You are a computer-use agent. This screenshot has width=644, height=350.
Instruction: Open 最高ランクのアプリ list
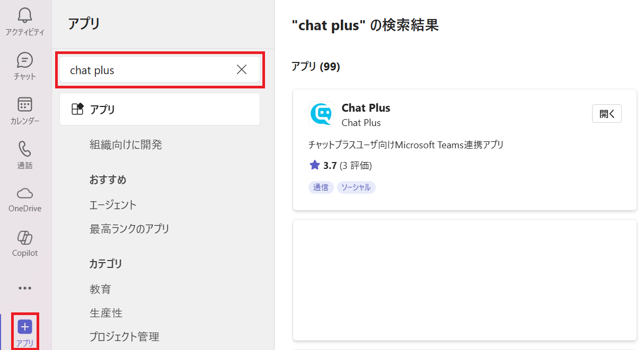click(x=129, y=229)
